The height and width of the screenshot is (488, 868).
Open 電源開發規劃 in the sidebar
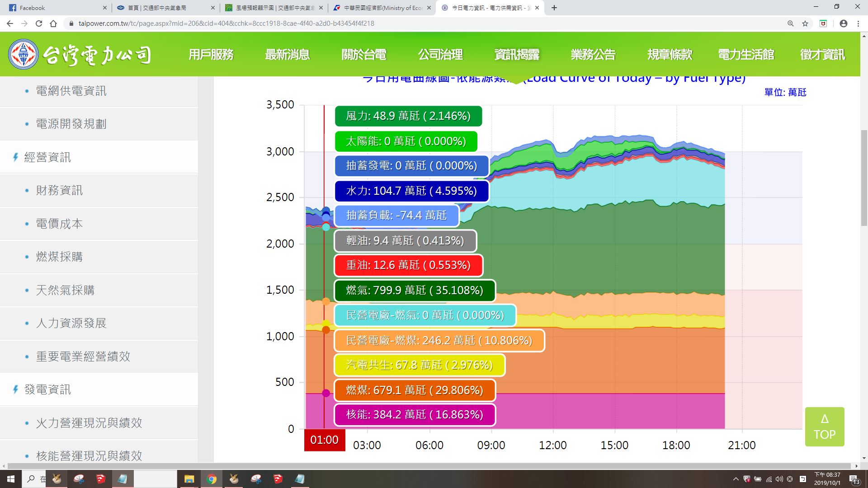pyautogui.click(x=99, y=124)
